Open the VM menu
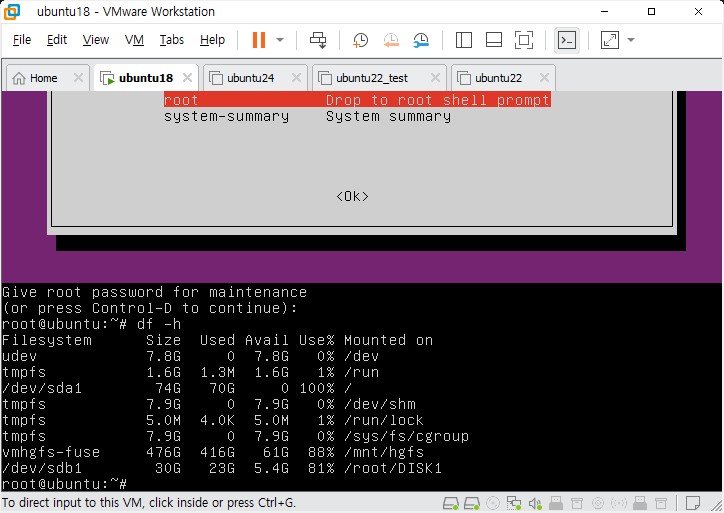Screen dimensions: 724x513 (134, 40)
